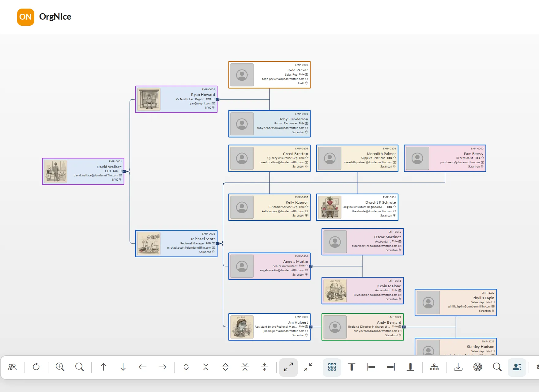Click the collapse-to-line chevrons icon
The width and height of the screenshot is (539, 392).
(245, 367)
